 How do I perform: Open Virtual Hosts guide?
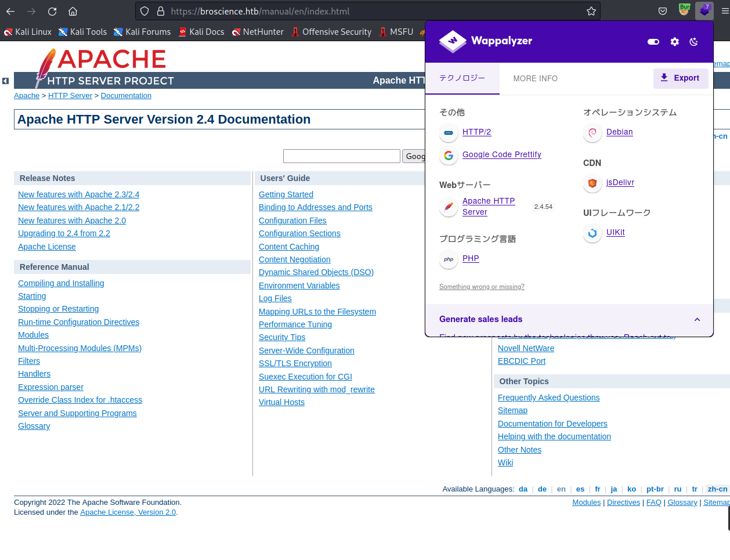click(x=281, y=402)
